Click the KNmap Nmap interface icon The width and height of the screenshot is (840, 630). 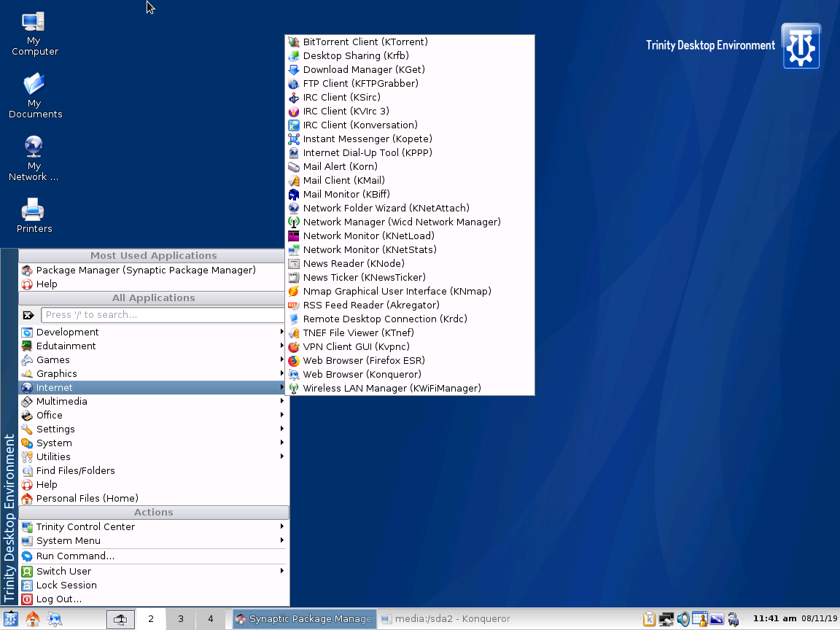[x=294, y=292]
